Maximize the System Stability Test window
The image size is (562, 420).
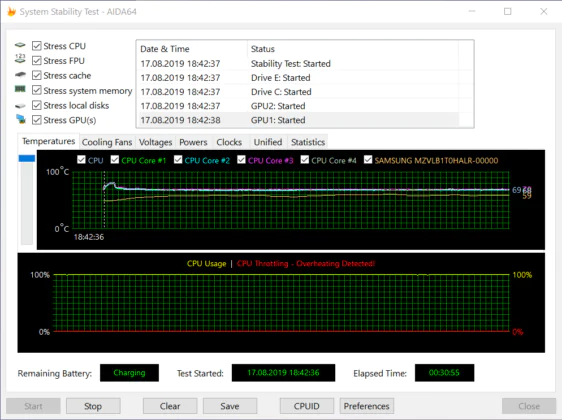[508, 11]
